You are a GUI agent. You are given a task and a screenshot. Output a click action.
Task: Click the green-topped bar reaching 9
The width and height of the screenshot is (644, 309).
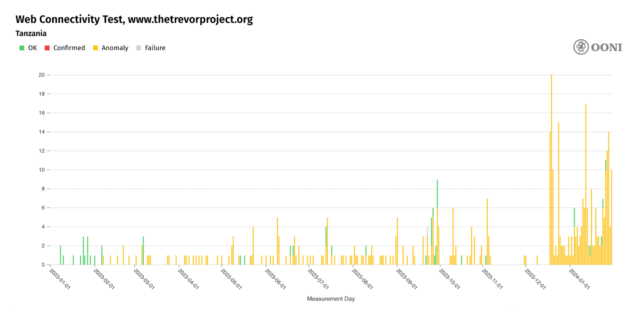437,194
